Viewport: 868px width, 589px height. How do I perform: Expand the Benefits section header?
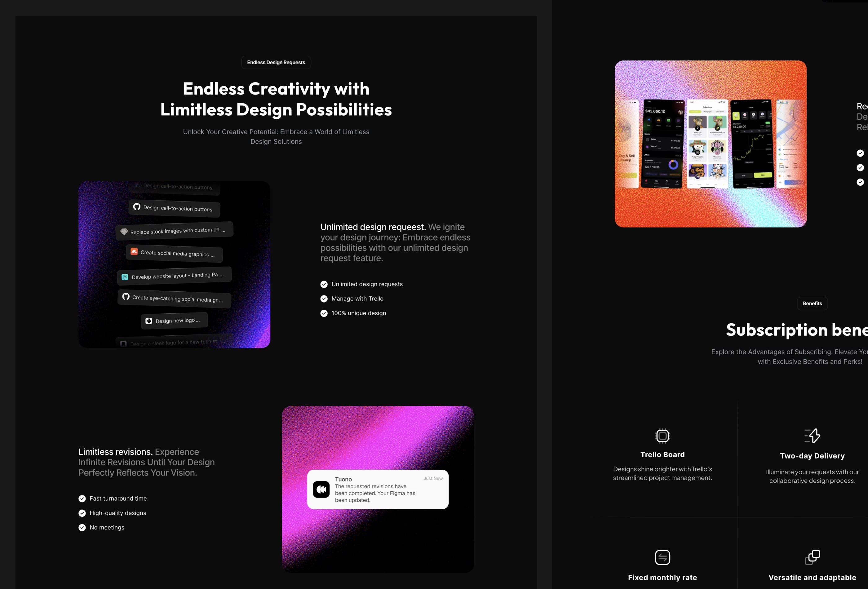click(x=812, y=303)
